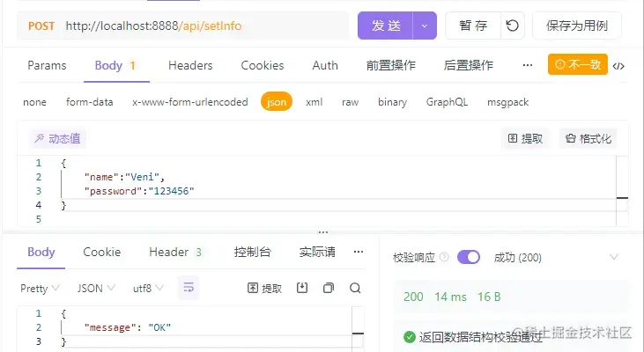Screen dimensions: 644x352
Task: Open search in the response with the magnifier icon
Action: pyautogui.click(x=355, y=288)
